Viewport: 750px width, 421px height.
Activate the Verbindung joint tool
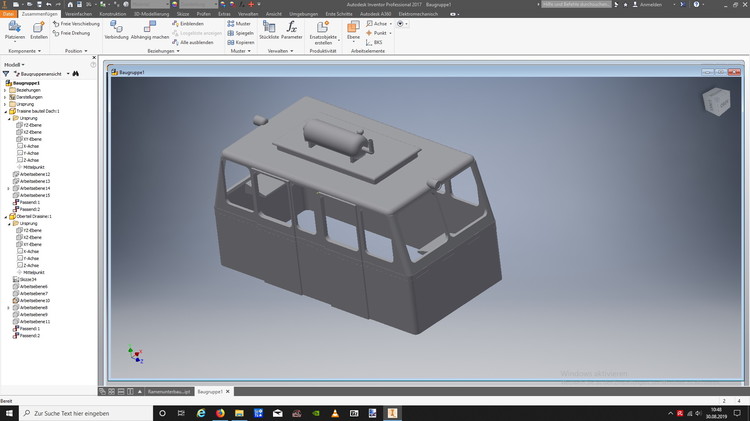pyautogui.click(x=116, y=29)
